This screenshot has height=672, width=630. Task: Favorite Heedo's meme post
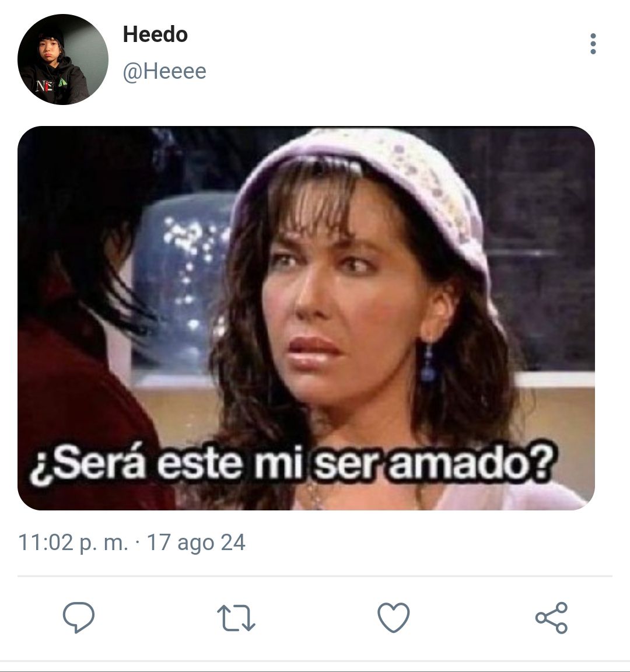pyautogui.click(x=393, y=617)
